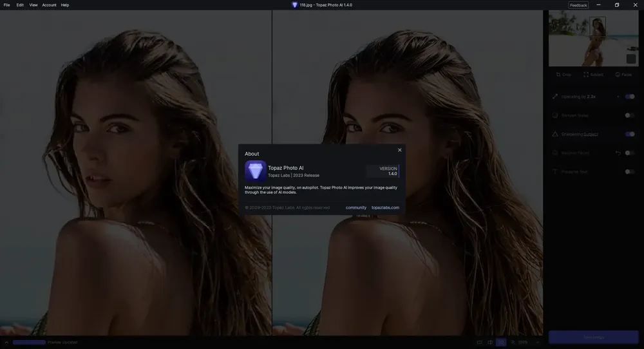Reset Recover Faces with undo arrow
Screen dimensions: 644x349
point(618,153)
